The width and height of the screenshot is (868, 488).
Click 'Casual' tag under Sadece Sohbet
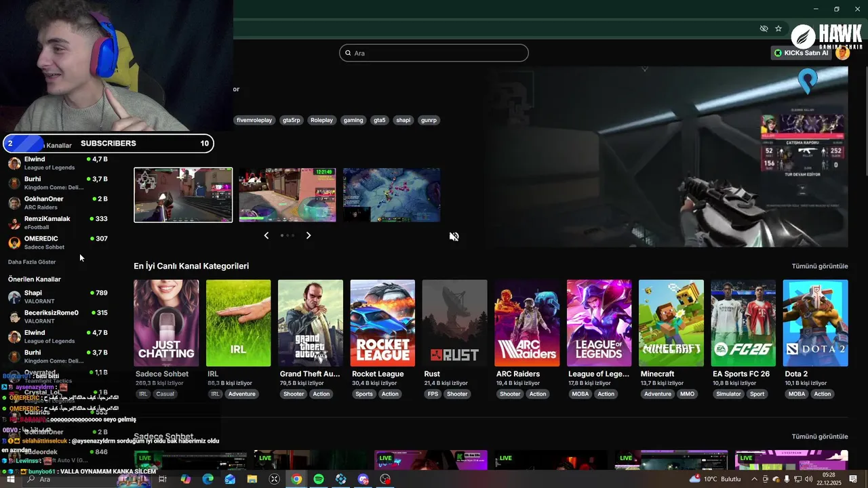(x=165, y=394)
